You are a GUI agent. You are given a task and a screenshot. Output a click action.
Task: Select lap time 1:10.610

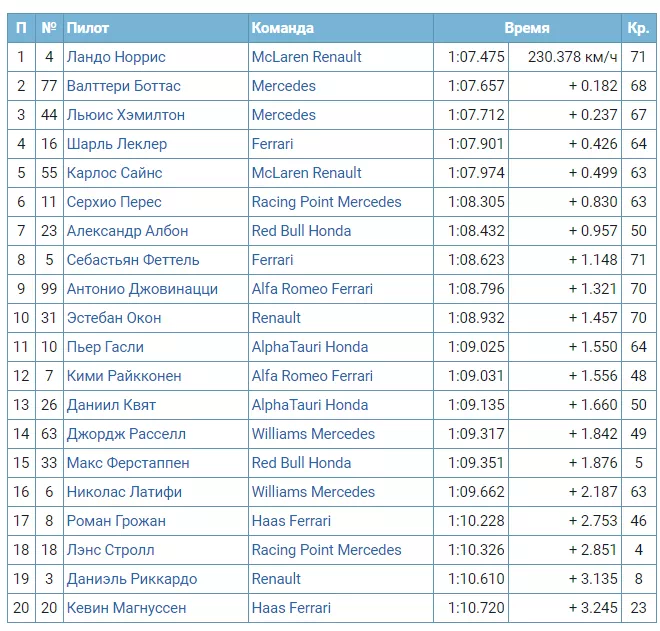(x=476, y=579)
